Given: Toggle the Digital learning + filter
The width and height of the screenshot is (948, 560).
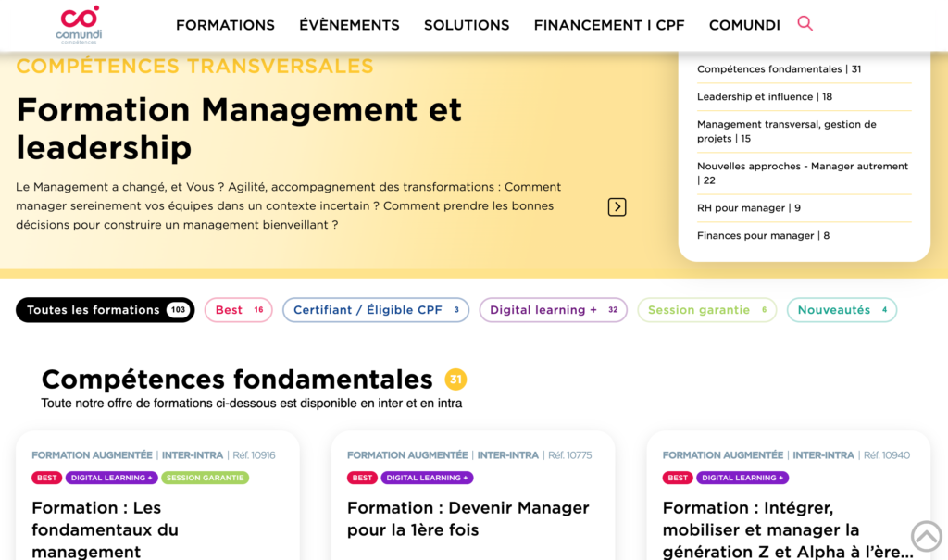Looking at the screenshot, I should click(553, 309).
